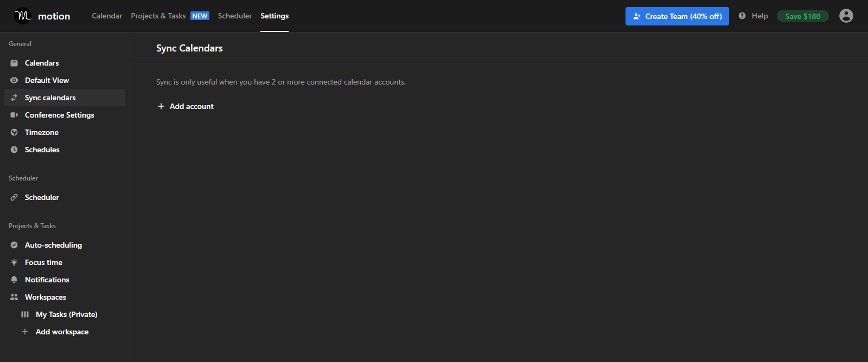Click the Scheduler section label
The image size is (868, 362).
click(x=23, y=178)
